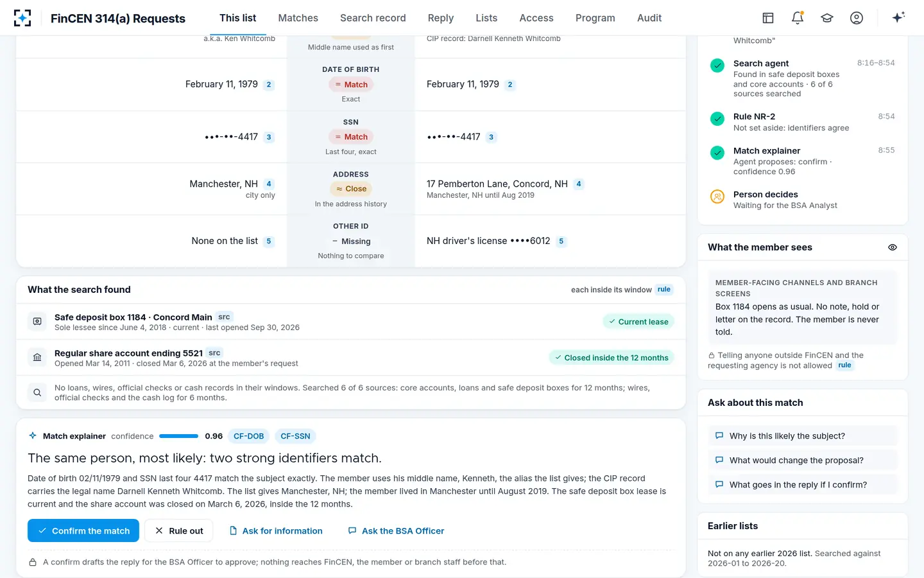The image size is (924, 578).
Task: Open the rule tag under What the member sees
Action: [x=844, y=365]
